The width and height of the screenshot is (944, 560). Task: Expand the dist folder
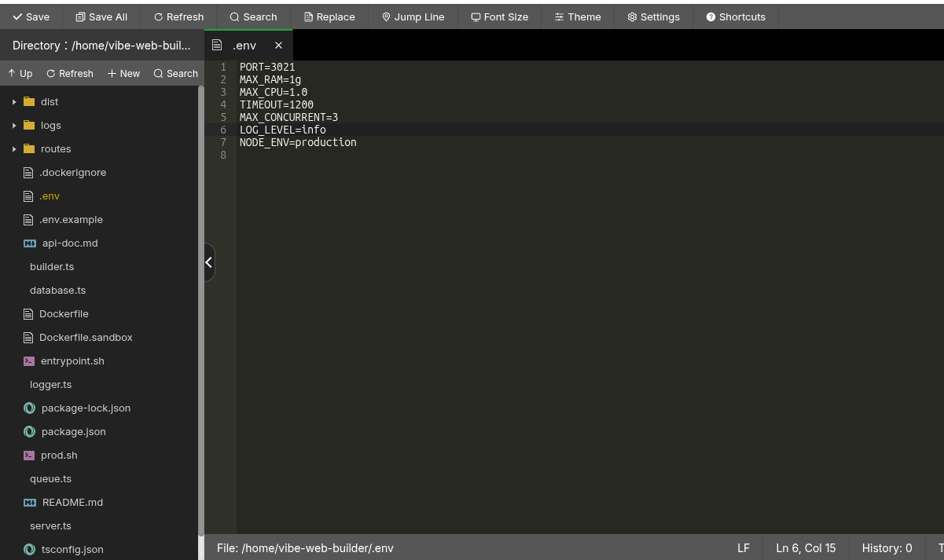click(x=14, y=102)
